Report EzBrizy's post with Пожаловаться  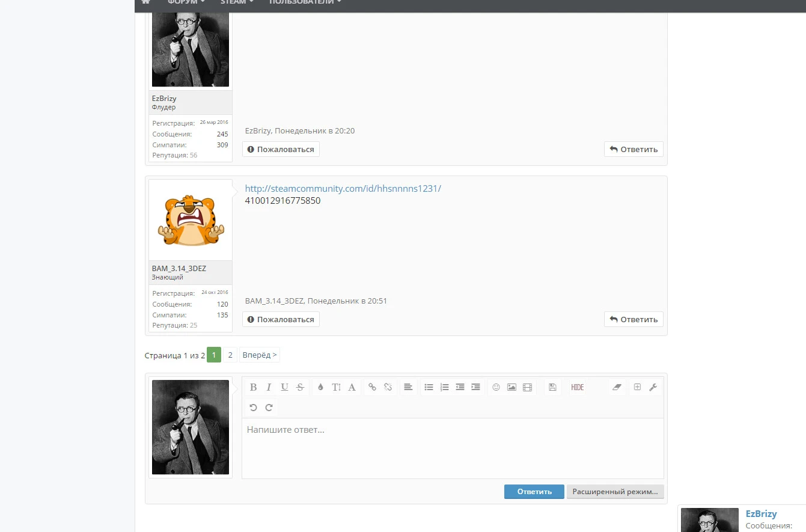[x=281, y=149]
